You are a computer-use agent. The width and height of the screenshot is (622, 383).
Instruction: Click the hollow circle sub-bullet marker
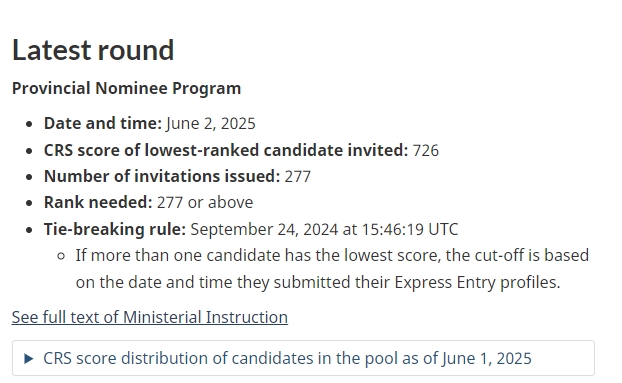coord(61,256)
